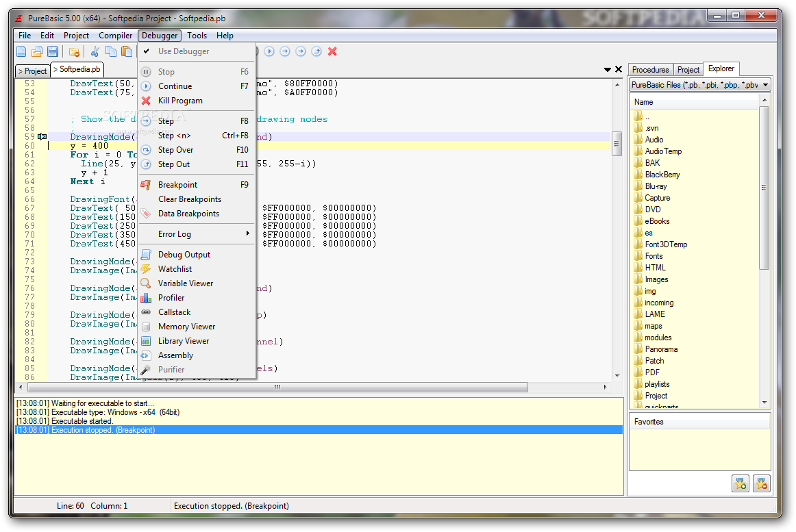Click the Save floppy disk icon
The width and height of the screenshot is (796, 532).
(x=53, y=51)
